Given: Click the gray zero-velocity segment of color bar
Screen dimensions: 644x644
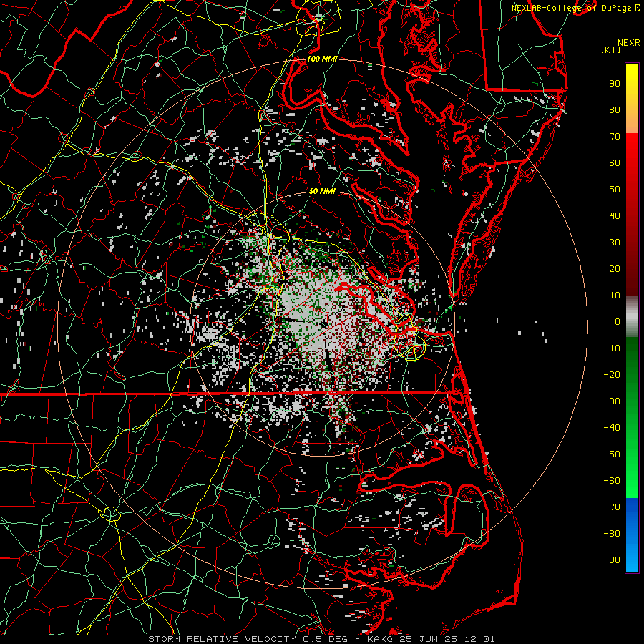Looking at the screenshot, I should pos(632,317).
